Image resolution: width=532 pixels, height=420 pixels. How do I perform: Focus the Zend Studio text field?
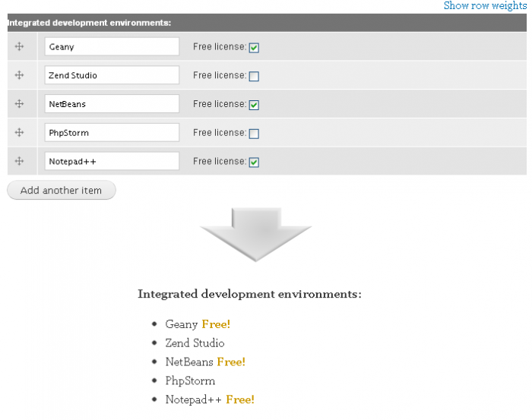click(112, 75)
